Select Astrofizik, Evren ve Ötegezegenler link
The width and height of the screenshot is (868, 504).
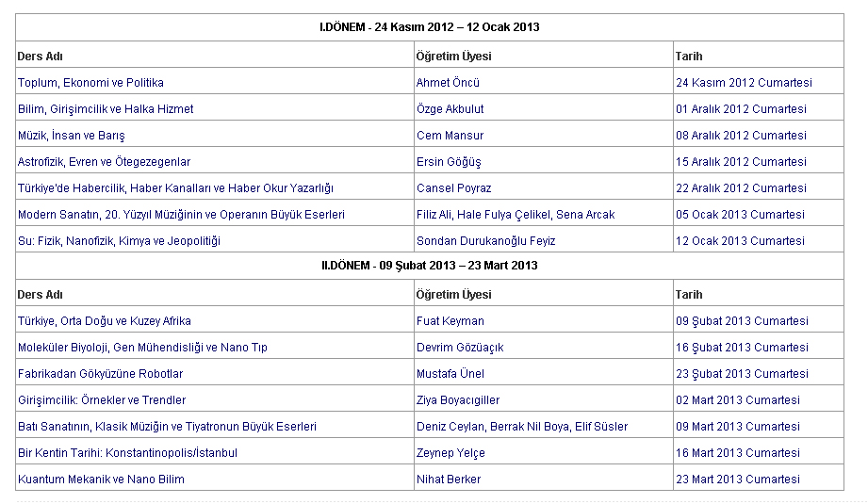click(x=104, y=162)
